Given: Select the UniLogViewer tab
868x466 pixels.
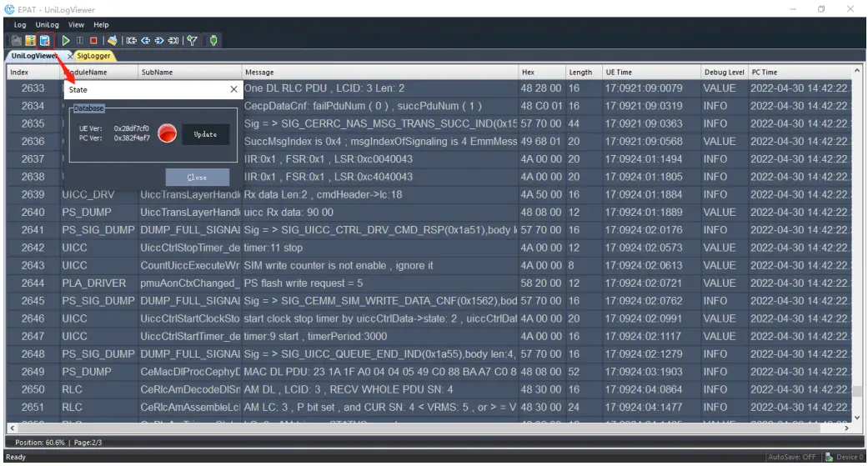Looking at the screenshot, I should click(34, 56).
